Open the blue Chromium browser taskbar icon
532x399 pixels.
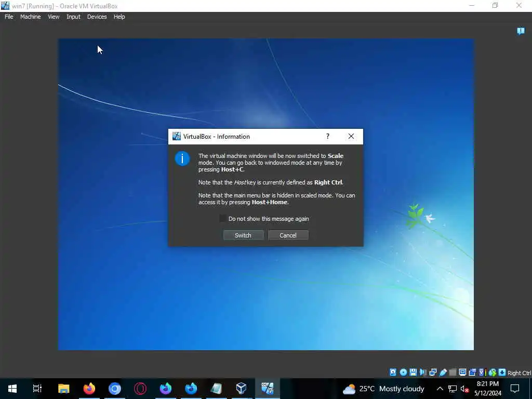point(115,389)
